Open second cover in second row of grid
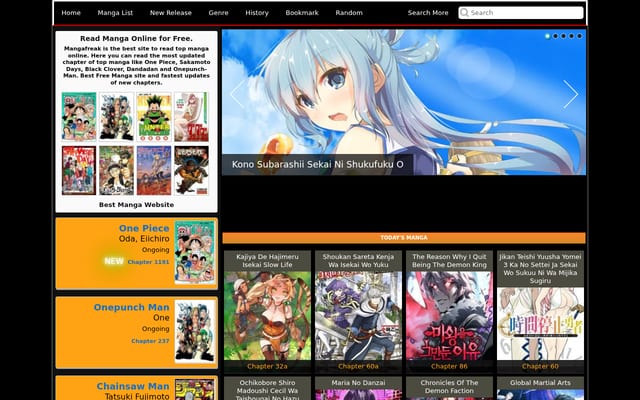Image resolution: width=640 pixels, height=400 pixels. [116, 171]
